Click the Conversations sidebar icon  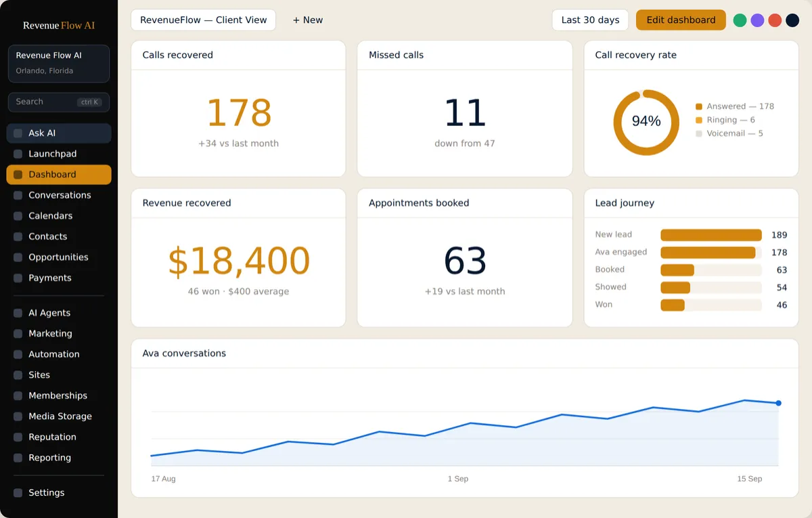[18, 195]
